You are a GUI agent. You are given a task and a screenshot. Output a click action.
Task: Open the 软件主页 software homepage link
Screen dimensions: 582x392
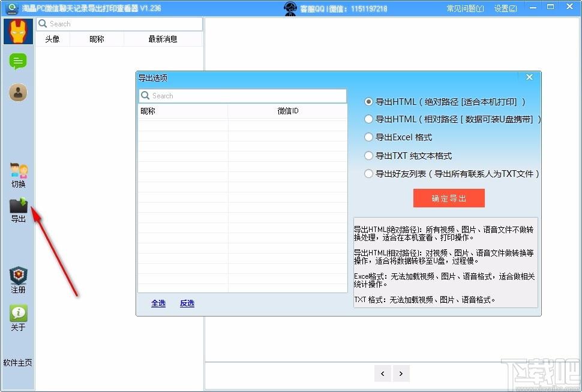tap(17, 363)
